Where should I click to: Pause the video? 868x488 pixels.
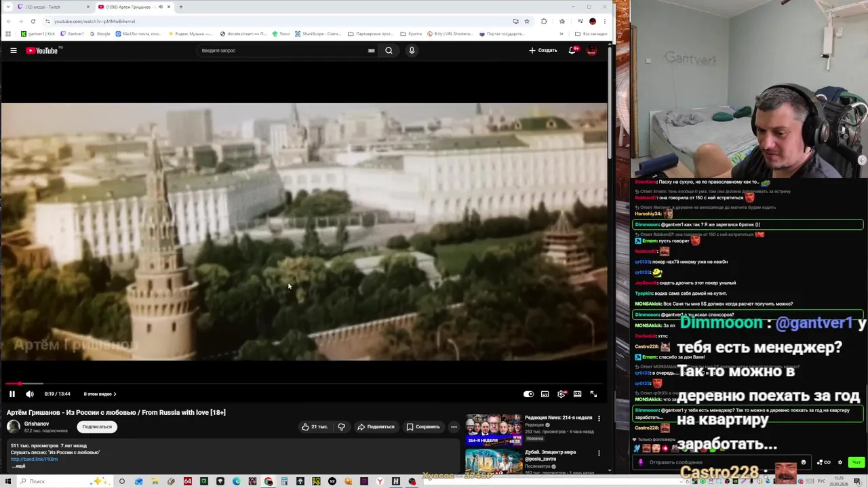coord(12,394)
